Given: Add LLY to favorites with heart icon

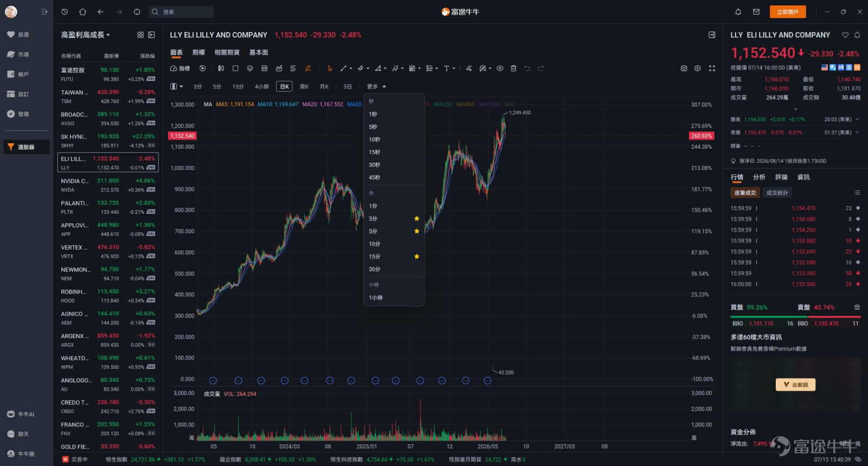Looking at the screenshot, I should pos(845,35).
